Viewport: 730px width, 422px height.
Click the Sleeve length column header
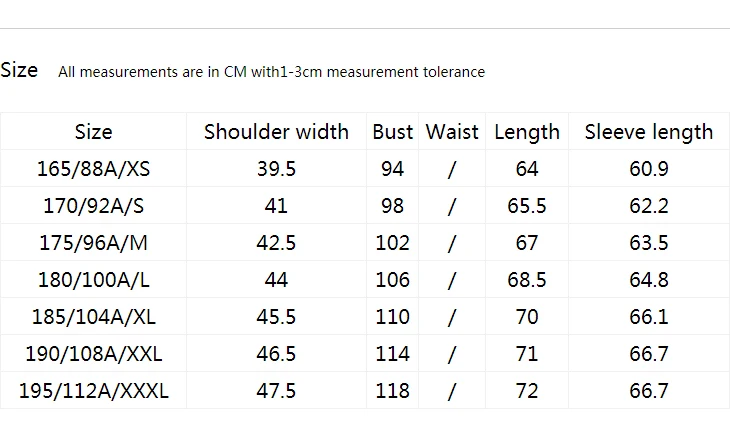point(649,132)
